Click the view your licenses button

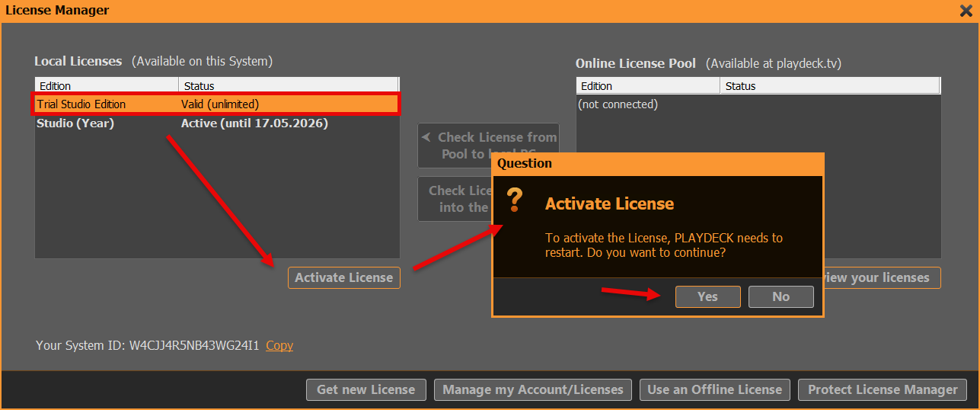pyautogui.click(x=883, y=277)
